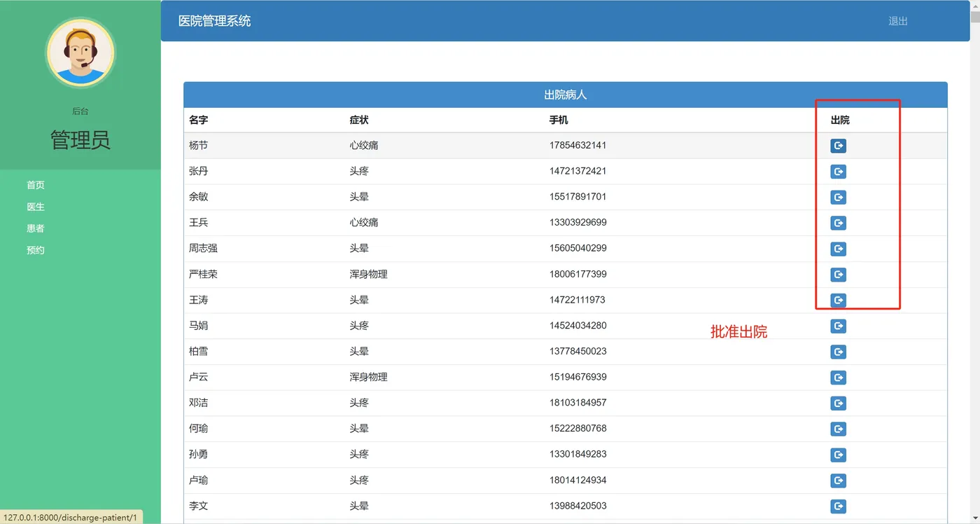Screen dimensions: 980x524
Task: Click the 症状 column header
Action: click(x=359, y=120)
